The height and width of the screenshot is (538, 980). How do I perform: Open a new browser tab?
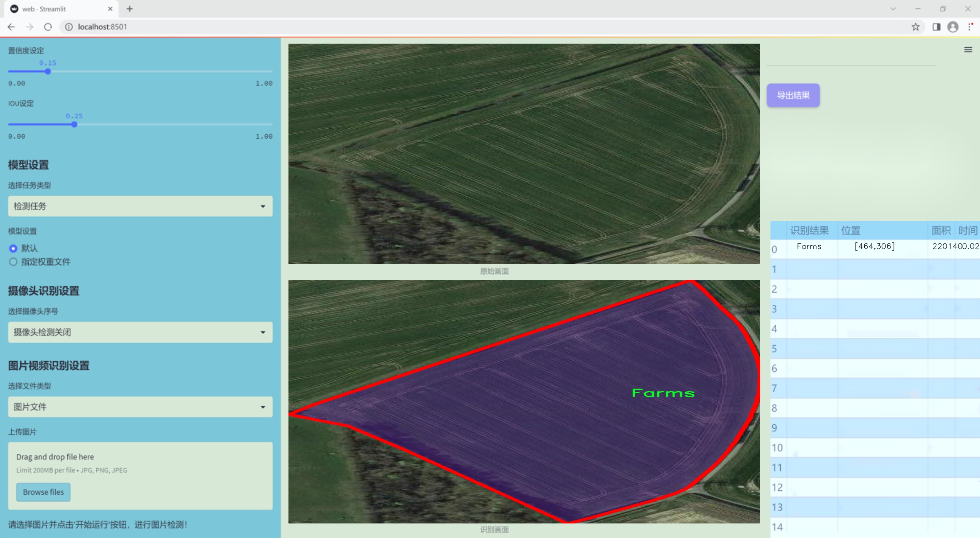(x=130, y=9)
